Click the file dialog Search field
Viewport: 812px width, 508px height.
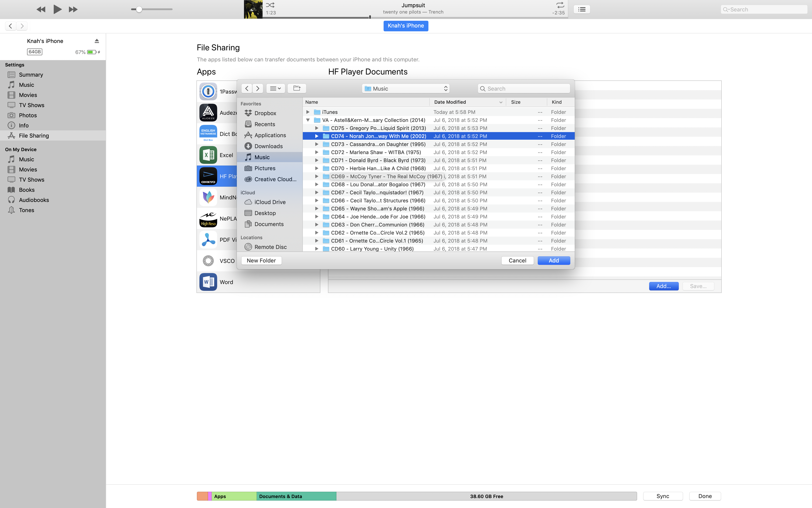pyautogui.click(x=523, y=88)
